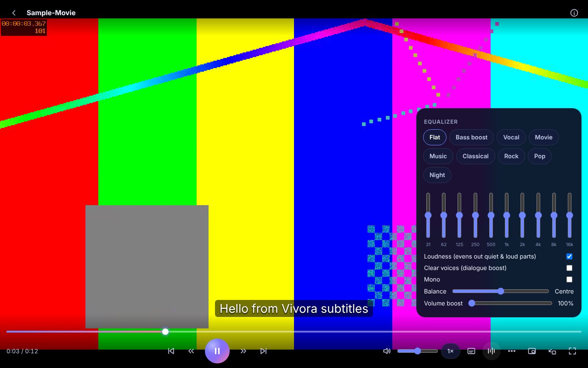This screenshot has width=588, height=368.
Task: Click the 0:03 / 0:12 time display
Action: click(x=22, y=351)
